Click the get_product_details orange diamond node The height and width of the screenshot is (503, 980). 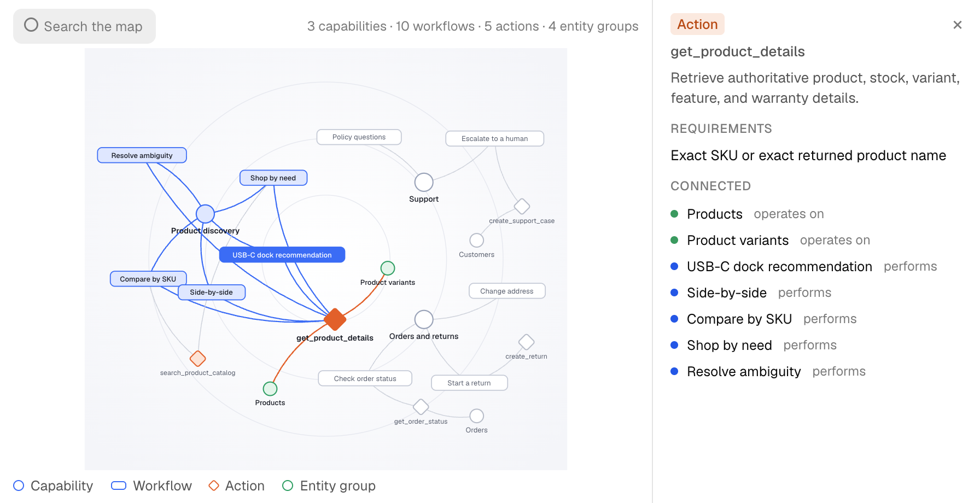pos(335,319)
